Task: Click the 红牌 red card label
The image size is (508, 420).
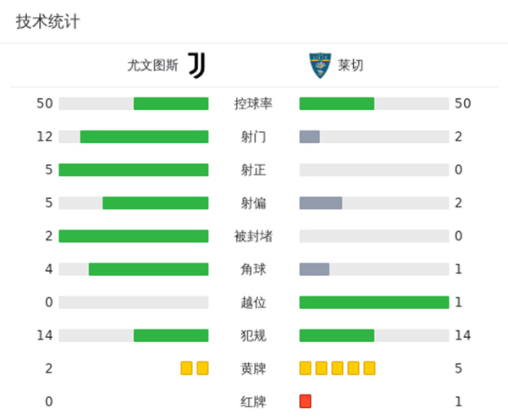Action: (253, 401)
